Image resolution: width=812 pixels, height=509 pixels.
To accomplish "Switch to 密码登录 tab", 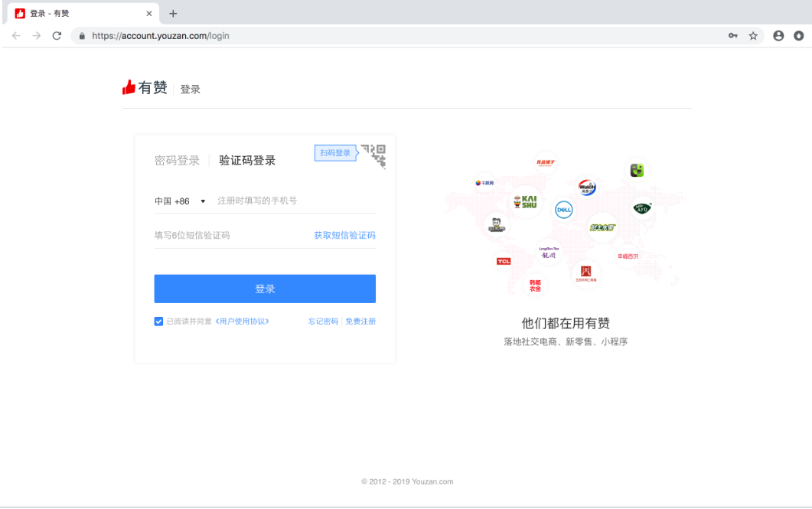I will [177, 161].
